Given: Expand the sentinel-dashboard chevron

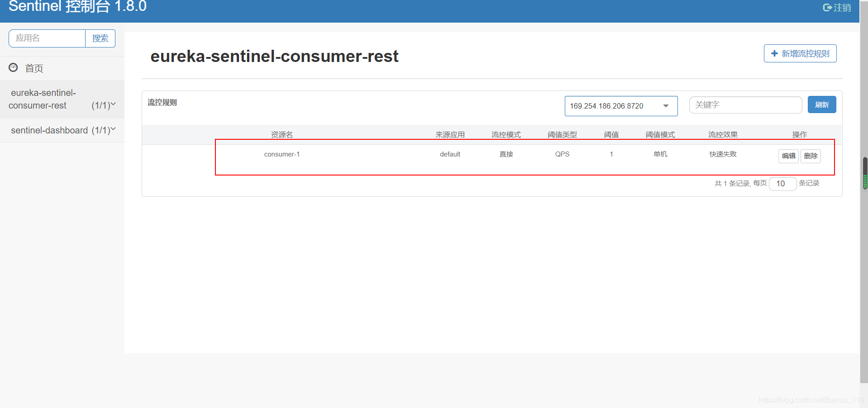Looking at the screenshot, I should click(113, 129).
